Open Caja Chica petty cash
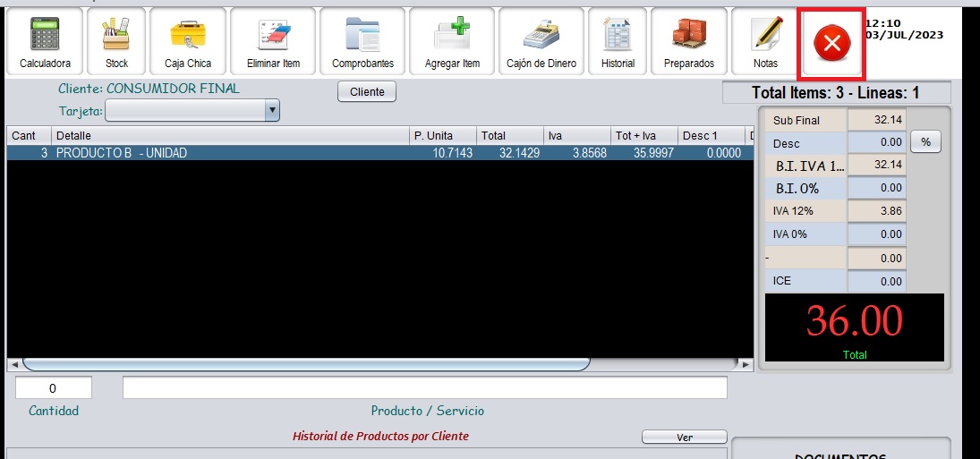This screenshot has width=980, height=459. coord(188,42)
